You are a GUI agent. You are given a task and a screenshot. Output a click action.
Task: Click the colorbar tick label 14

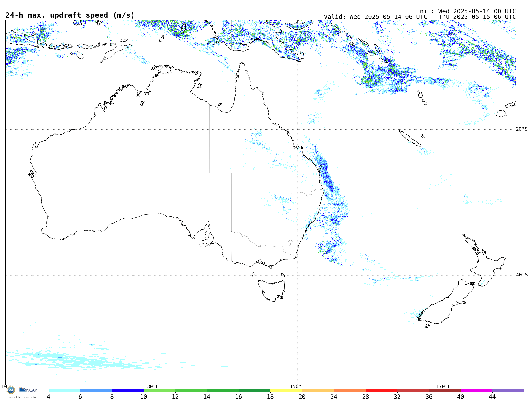click(x=207, y=397)
